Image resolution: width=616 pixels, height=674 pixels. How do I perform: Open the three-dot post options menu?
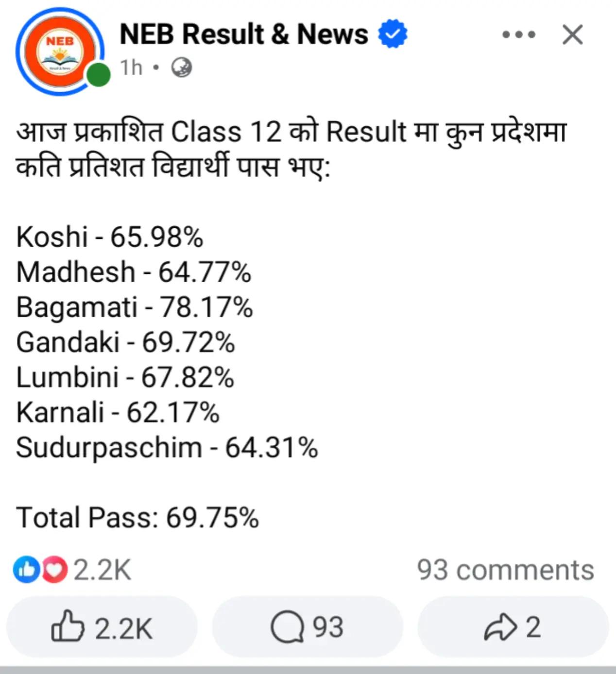[x=519, y=35]
